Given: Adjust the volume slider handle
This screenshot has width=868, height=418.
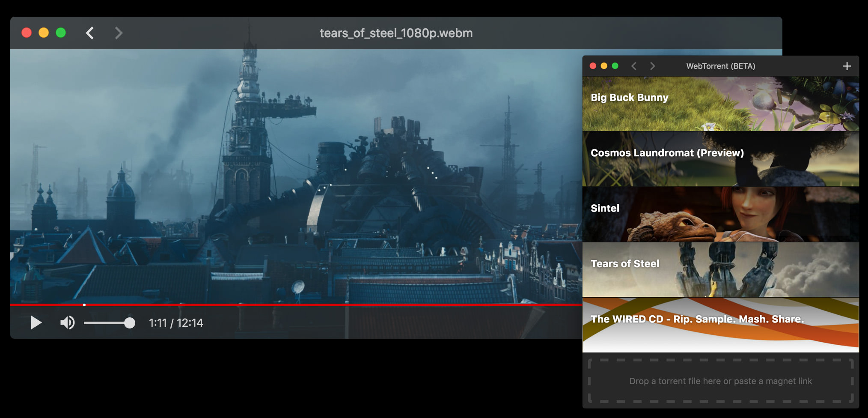Looking at the screenshot, I should tap(129, 323).
